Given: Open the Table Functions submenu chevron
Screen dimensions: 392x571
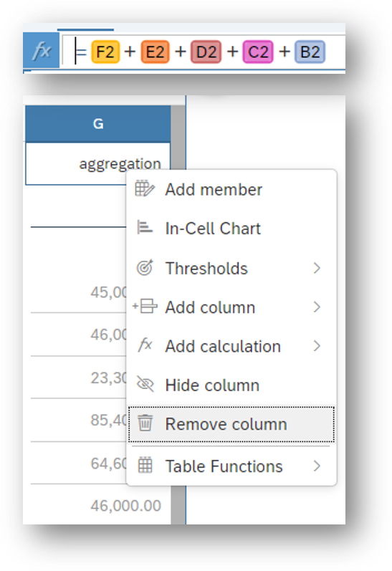Looking at the screenshot, I should coord(317,466).
